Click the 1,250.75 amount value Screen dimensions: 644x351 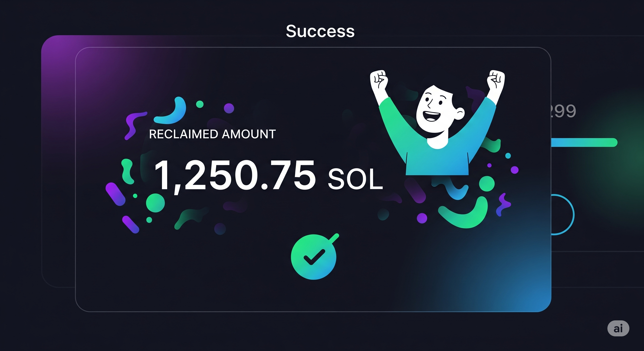235,175
